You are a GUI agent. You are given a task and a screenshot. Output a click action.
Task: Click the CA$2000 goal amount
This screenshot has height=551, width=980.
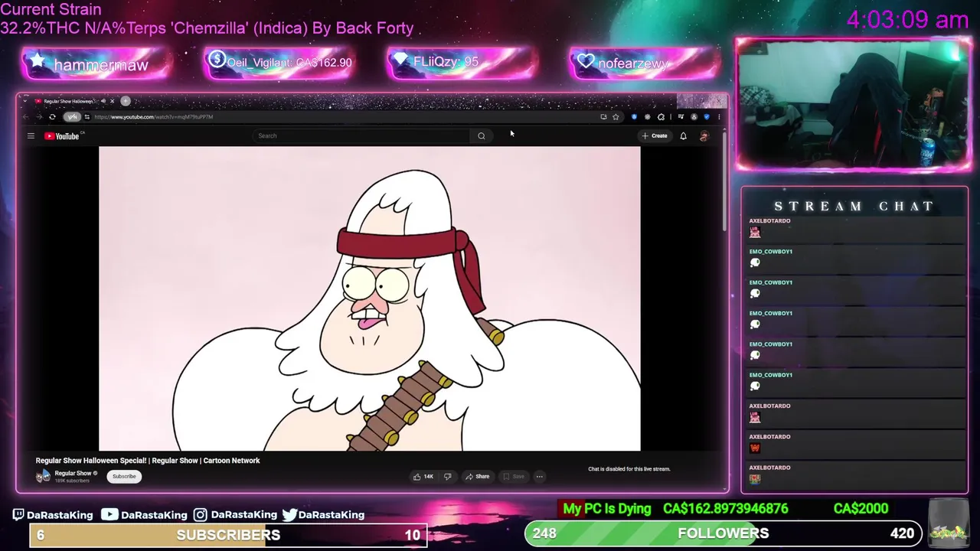click(861, 509)
